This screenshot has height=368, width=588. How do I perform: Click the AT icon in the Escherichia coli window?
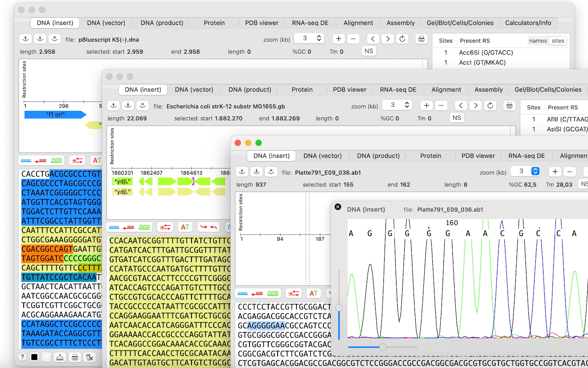pyautogui.click(x=185, y=227)
